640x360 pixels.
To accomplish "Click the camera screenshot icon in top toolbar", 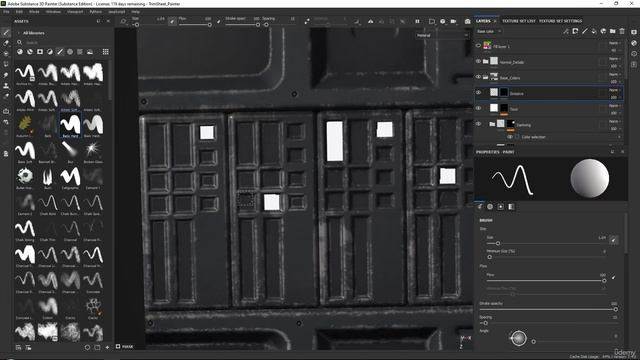I will pos(467,21).
